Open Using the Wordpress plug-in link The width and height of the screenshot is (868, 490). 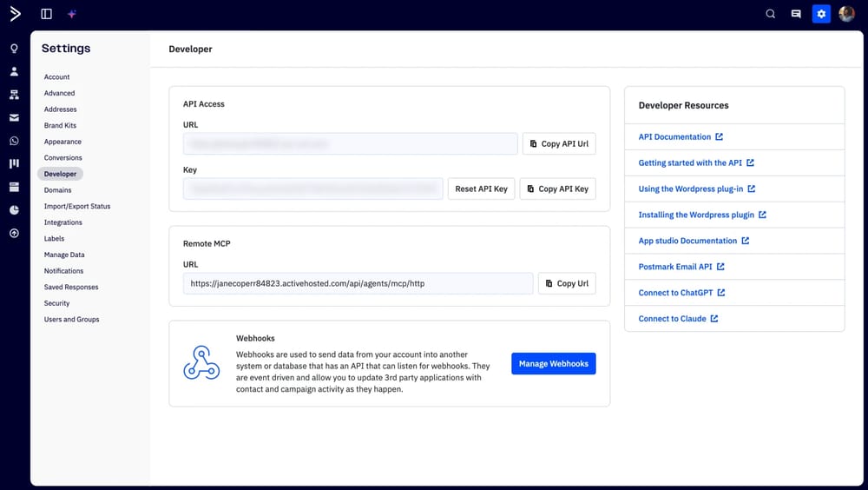pos(691,189)
